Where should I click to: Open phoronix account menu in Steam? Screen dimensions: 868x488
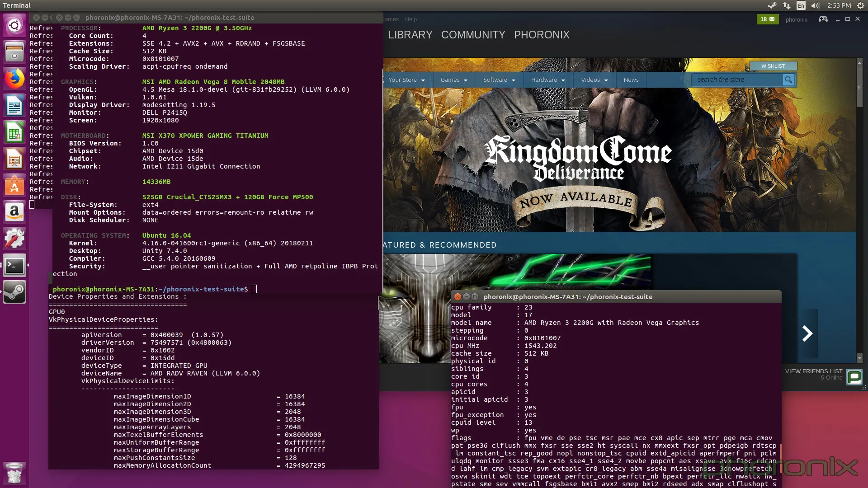[x=796, y=19]
